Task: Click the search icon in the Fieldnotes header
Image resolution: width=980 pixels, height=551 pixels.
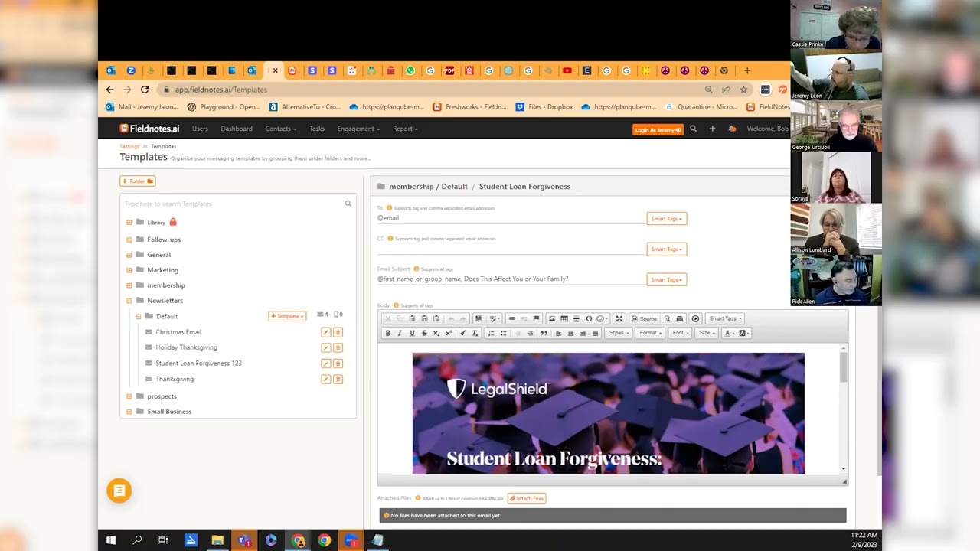Action: pyautogui.click(x=693, y=129)
